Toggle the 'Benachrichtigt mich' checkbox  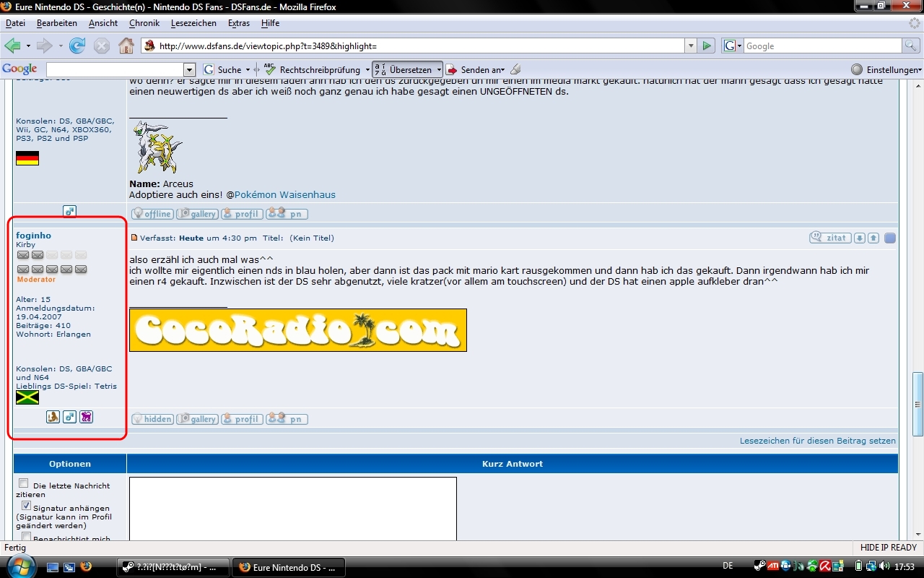tap(26, 537)
